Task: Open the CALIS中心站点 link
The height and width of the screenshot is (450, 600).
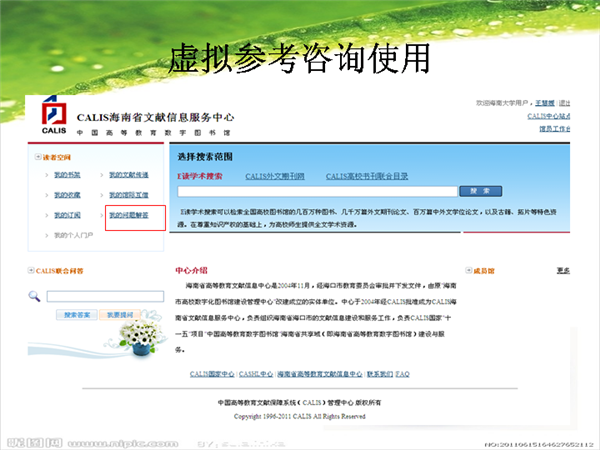Action: pos(549,116)
